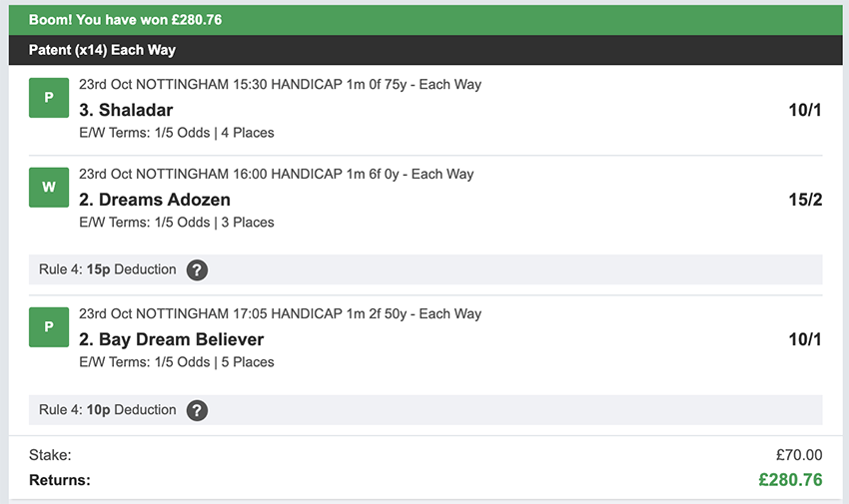Viewport: 849px width, 504px height.
Task: Click the green P badge beside Shaladar
Action: point(49,98)
